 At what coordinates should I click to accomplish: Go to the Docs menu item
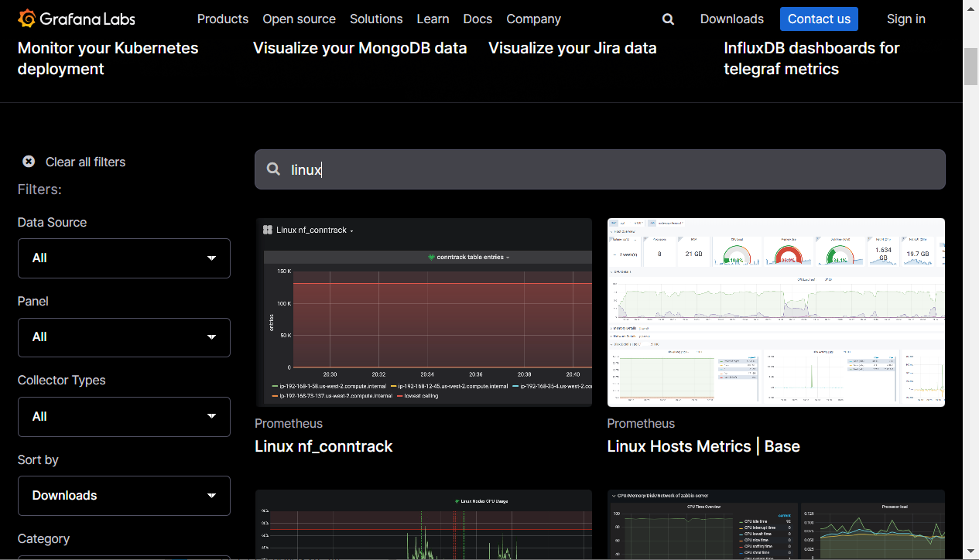pos(478,19)
